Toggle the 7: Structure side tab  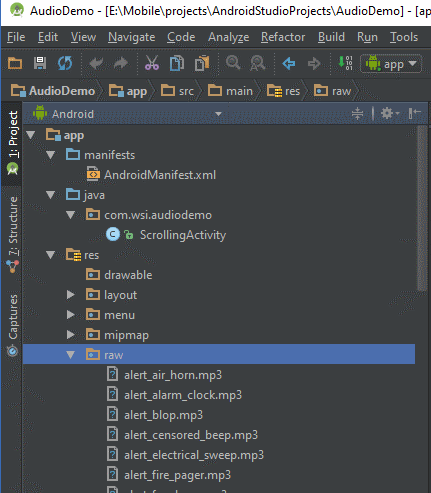(13, 235)
